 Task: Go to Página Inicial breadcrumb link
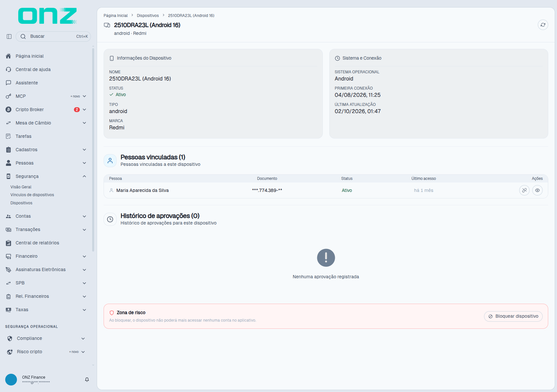[116, 16]
